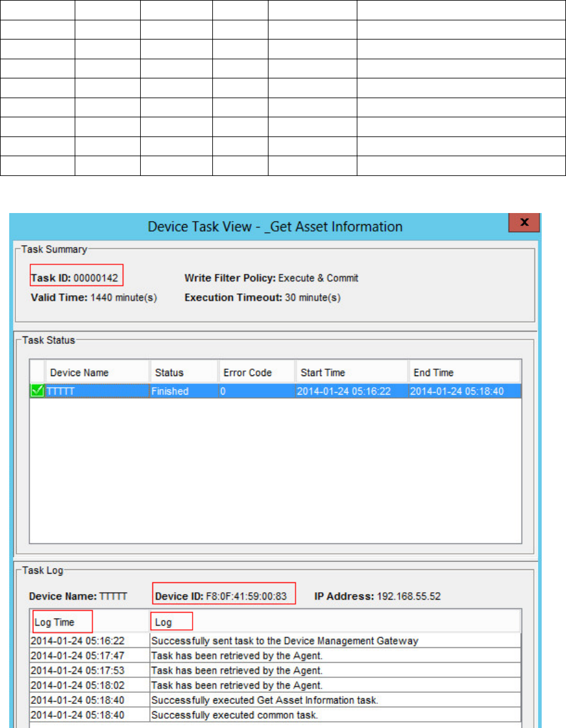566x728 pixels.
Task: Select the TTTTT device row
Action: pos(96,391)
